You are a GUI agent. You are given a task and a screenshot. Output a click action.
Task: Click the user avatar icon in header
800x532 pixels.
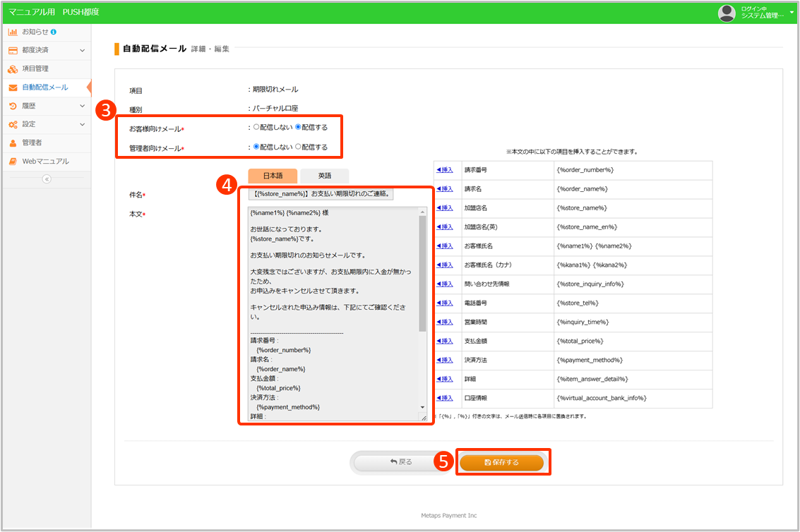727,12
